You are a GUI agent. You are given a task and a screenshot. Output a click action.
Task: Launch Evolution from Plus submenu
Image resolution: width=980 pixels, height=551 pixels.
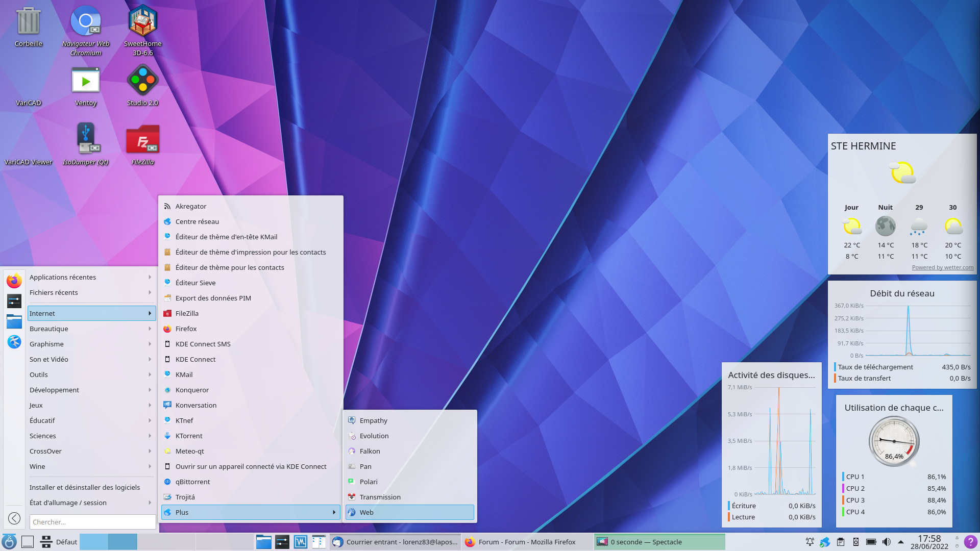410,436
